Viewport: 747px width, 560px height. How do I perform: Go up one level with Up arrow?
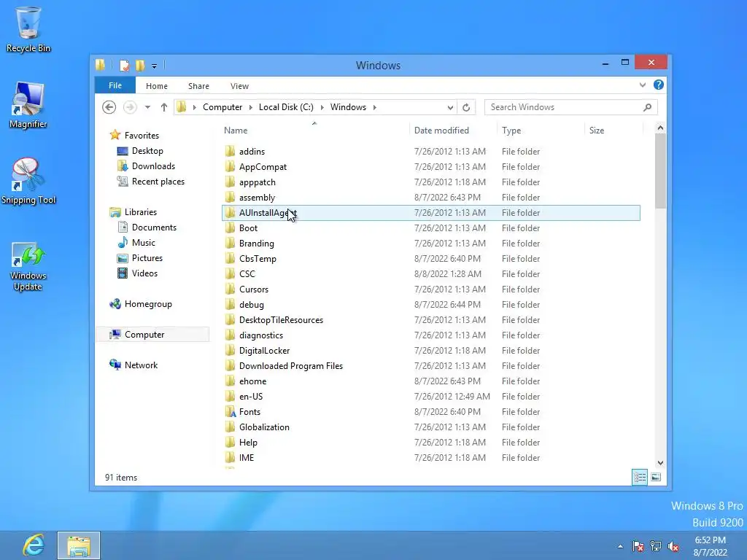pyautogui.click(x=164, y=107)
